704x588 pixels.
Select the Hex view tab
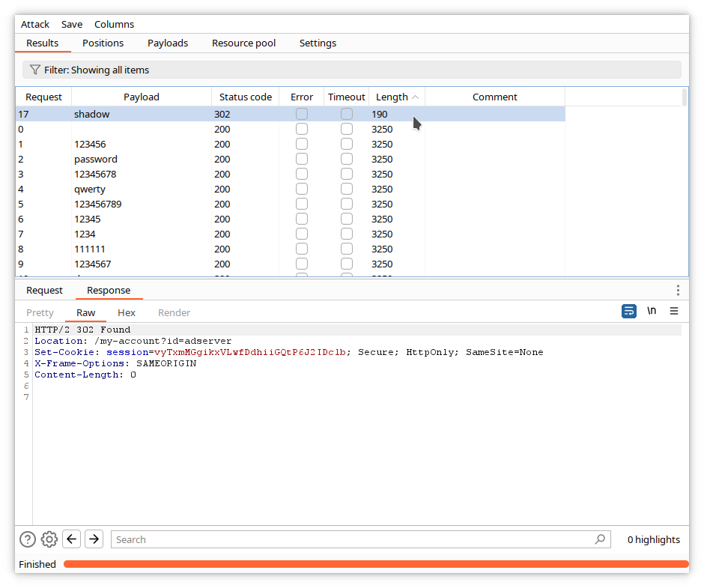click(127, 312)
